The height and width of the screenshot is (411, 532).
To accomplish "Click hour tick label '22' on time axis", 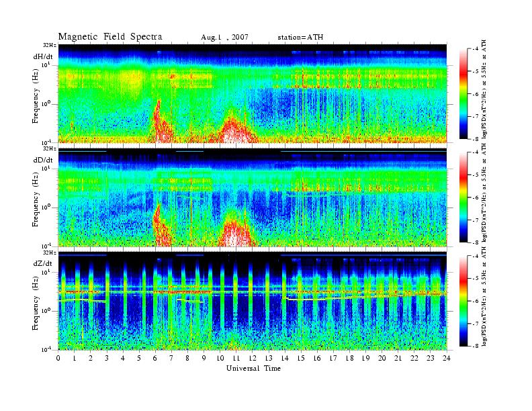I will (x=414, y=358).
